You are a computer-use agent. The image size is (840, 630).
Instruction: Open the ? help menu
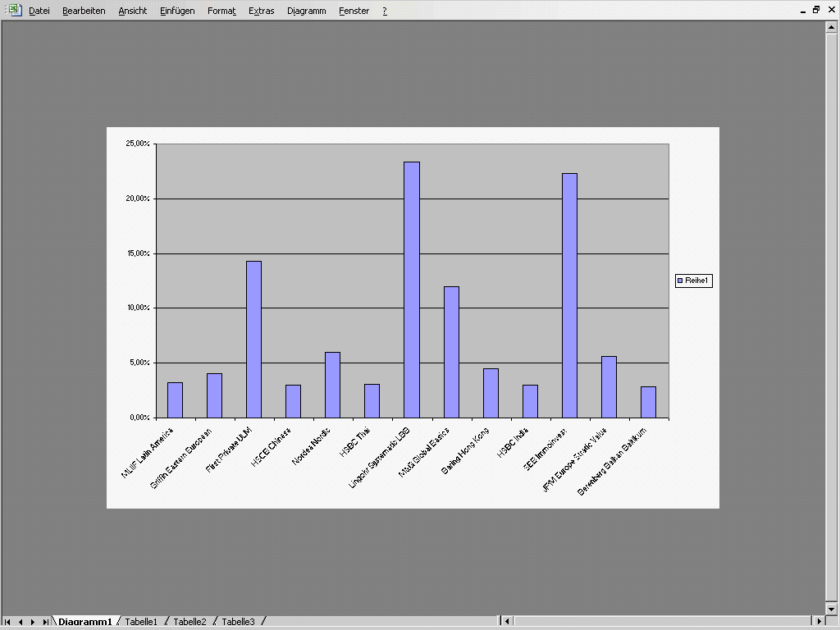coord(385,11)
